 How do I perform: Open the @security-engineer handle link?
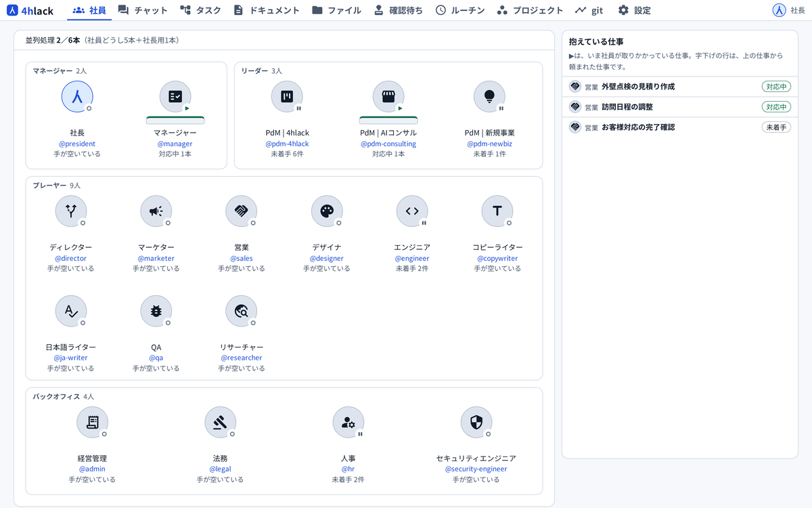476,469
